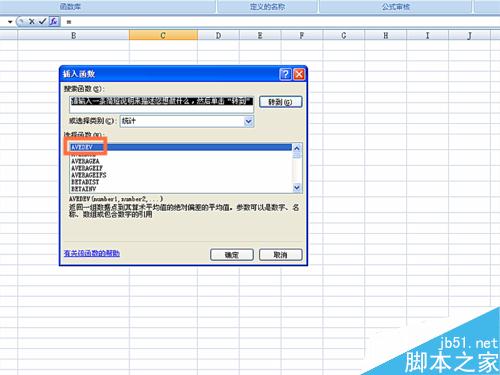The width and height of the screenshot is (500, 375).
Task: Select column C header
Action: [x=163, y=35]
